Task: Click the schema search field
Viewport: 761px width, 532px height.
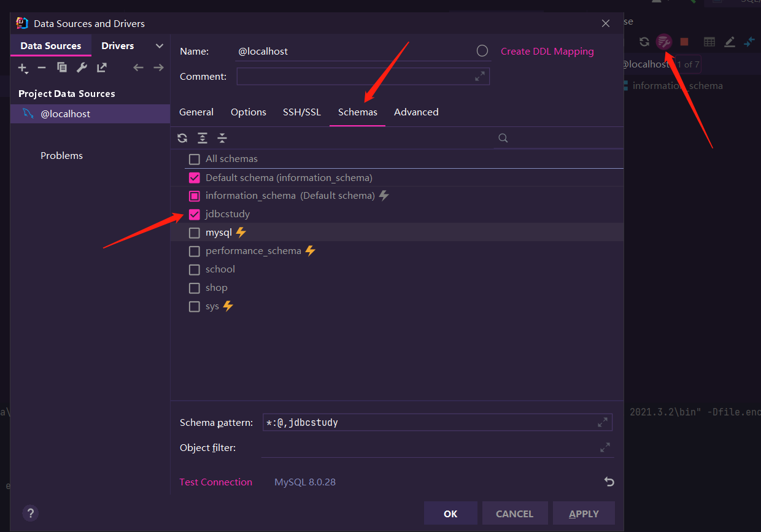Action: tap(558, 138)
